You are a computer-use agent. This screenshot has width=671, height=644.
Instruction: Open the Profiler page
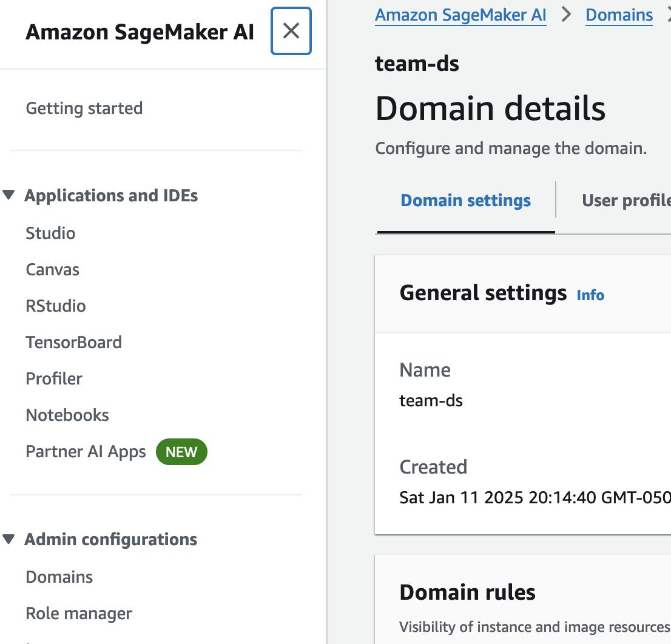point(54,379)
